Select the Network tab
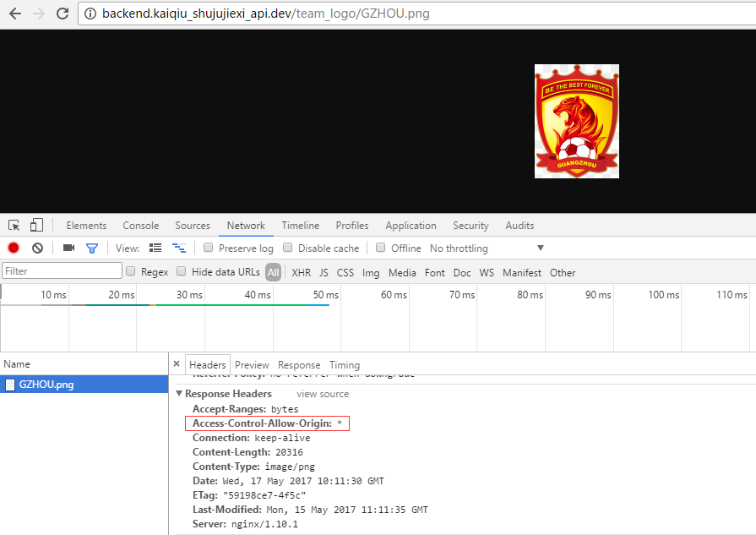Viewport: 756px width, 535px height. tap(246, 226)
